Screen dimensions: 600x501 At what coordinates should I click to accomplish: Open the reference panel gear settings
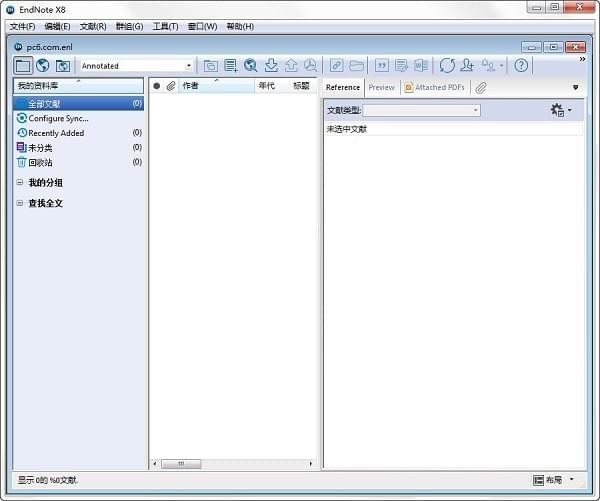click(561, 110)
